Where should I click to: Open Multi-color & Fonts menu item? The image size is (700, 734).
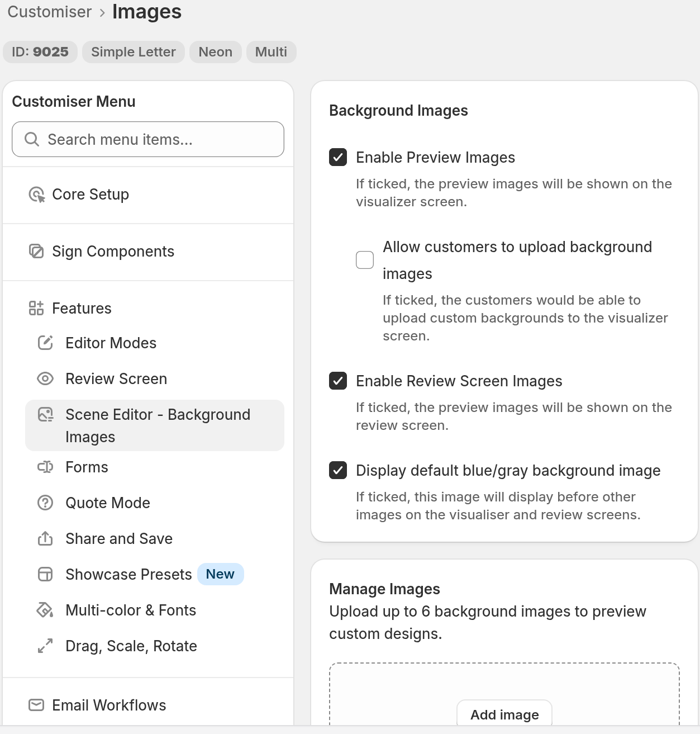coord(155,610)
